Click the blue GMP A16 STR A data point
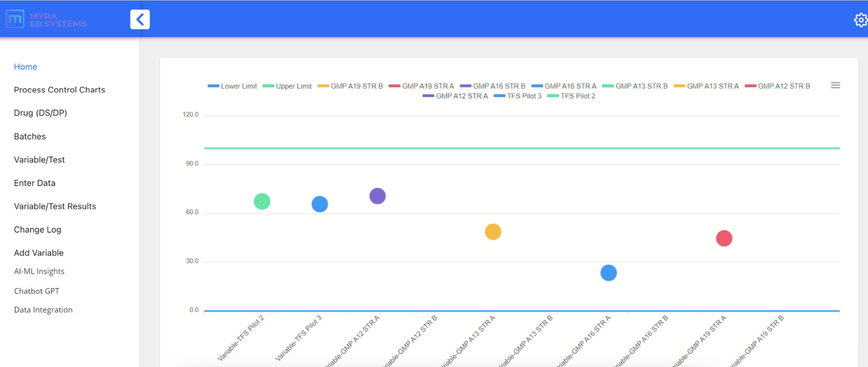The image size is (868, 367). click(x=609, y=273)
